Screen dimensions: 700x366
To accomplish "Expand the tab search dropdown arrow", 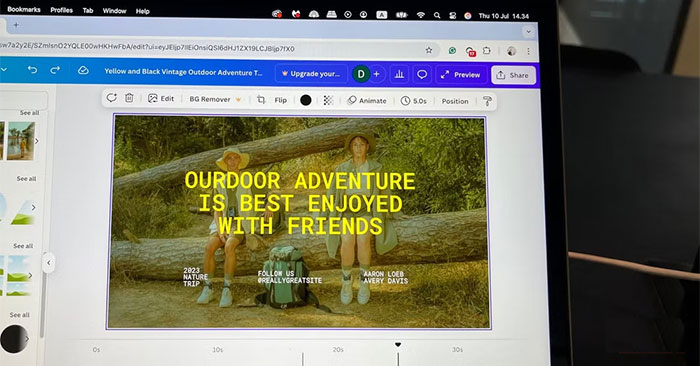I will 529,32.
